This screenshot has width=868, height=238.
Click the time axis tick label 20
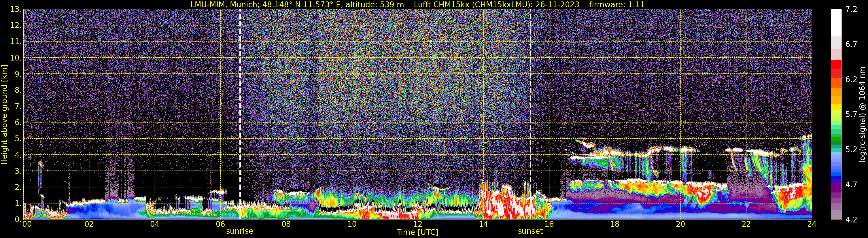pyautogui.click(x=680, y=224)
